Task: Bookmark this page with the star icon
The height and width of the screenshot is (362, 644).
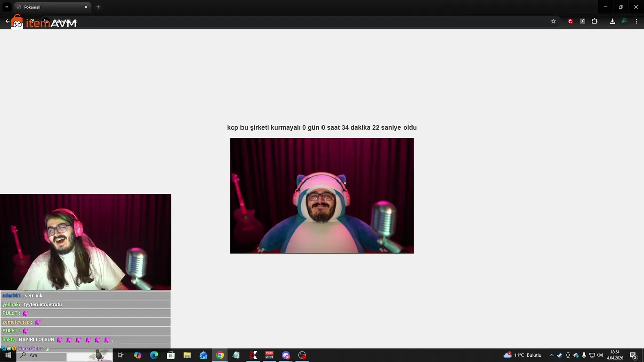Action: coord(553,21)
